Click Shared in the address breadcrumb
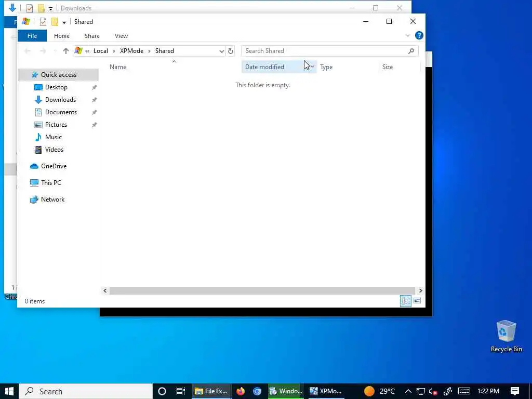 (x=165, y=51)
